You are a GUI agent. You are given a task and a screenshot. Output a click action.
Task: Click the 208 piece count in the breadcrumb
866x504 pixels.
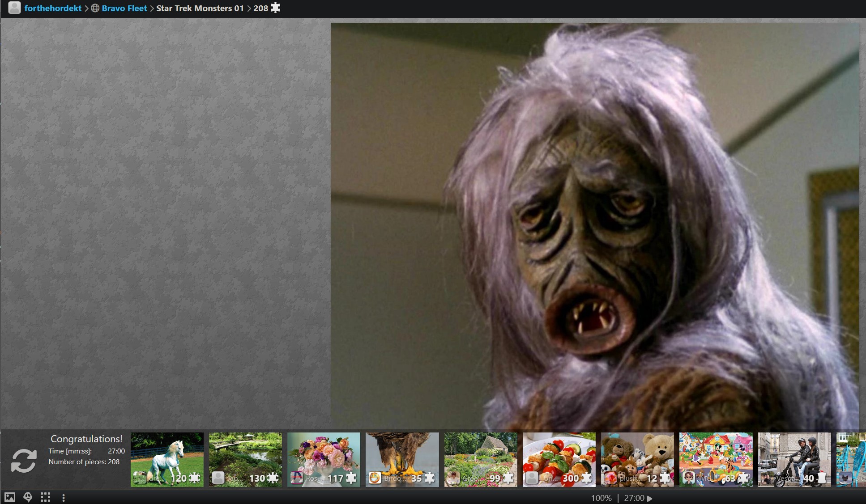(x=260, y=8)
